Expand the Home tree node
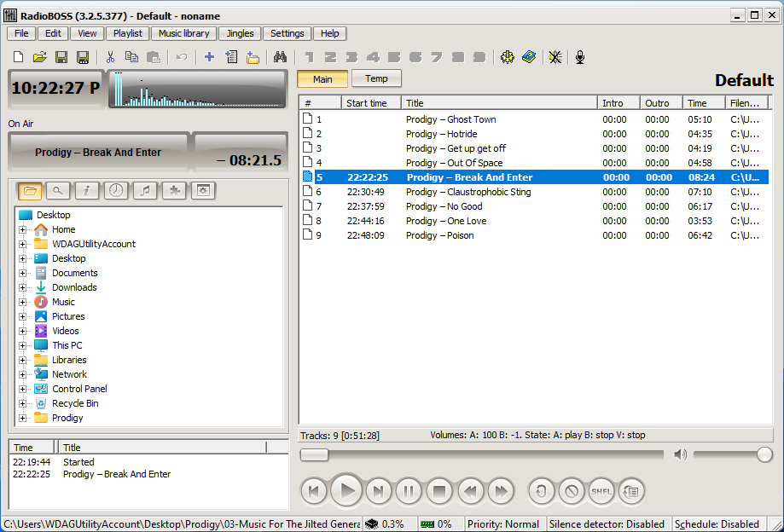784x532 pixels. point(22,230)
